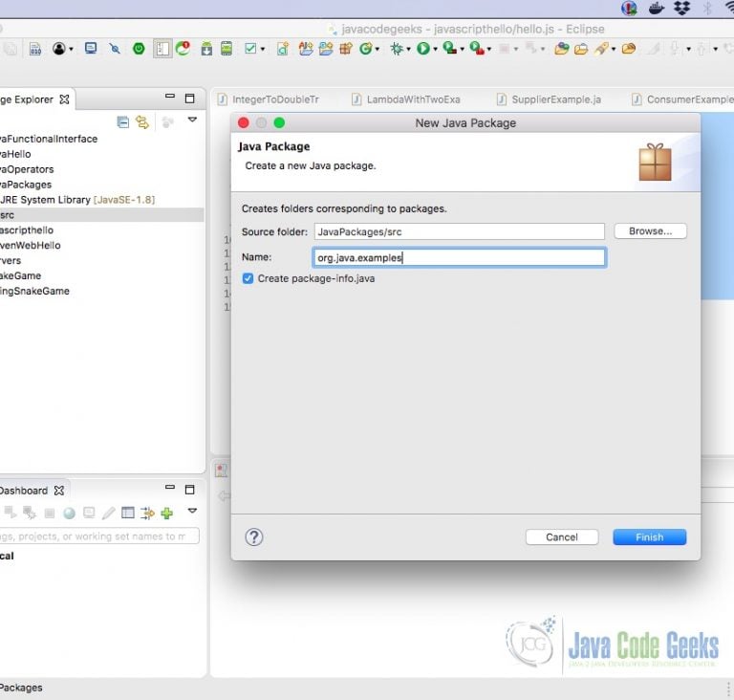Open dropdown next to user profile icon
The height and width of the screenshot is (700, 734).
pyautogui.click(x=71, y=49)
